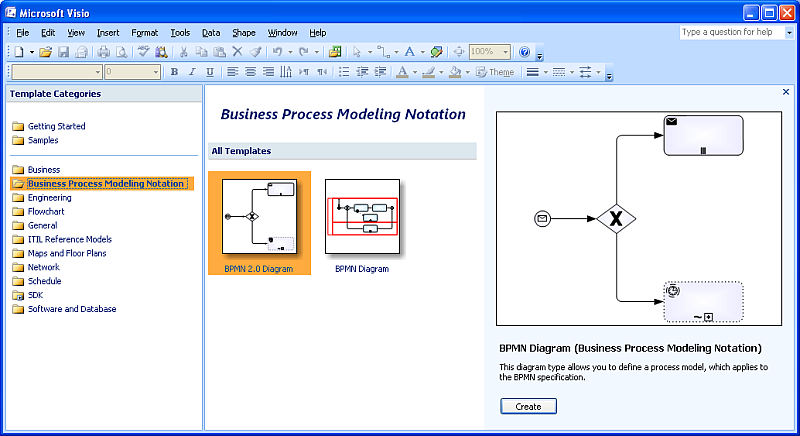Select the Text tool (A)
Screen dimensions: 800x436
click(x=410, y=52)
